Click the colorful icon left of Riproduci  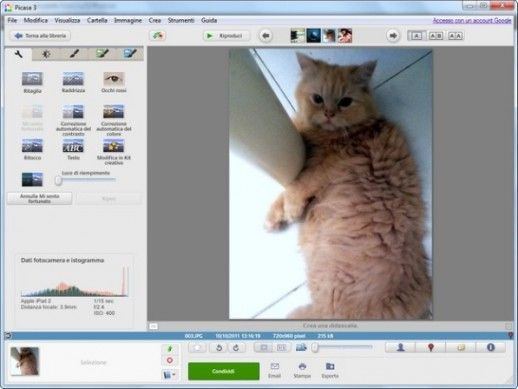(158, 36)
